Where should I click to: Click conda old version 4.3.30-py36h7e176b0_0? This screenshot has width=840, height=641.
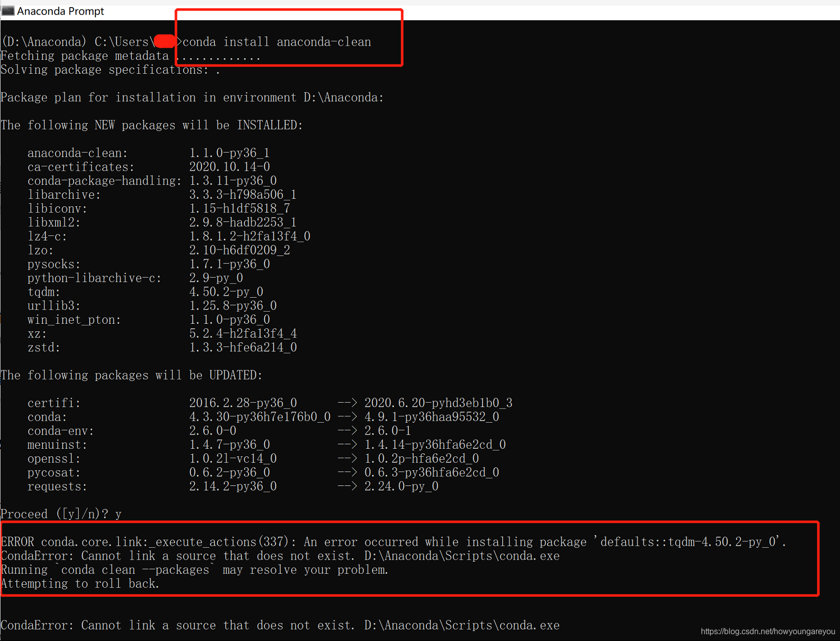tap(260, 417)
